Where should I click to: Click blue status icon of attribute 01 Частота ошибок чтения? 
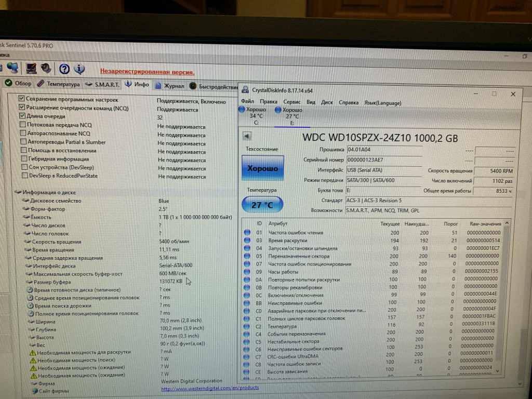coord(247,232)
